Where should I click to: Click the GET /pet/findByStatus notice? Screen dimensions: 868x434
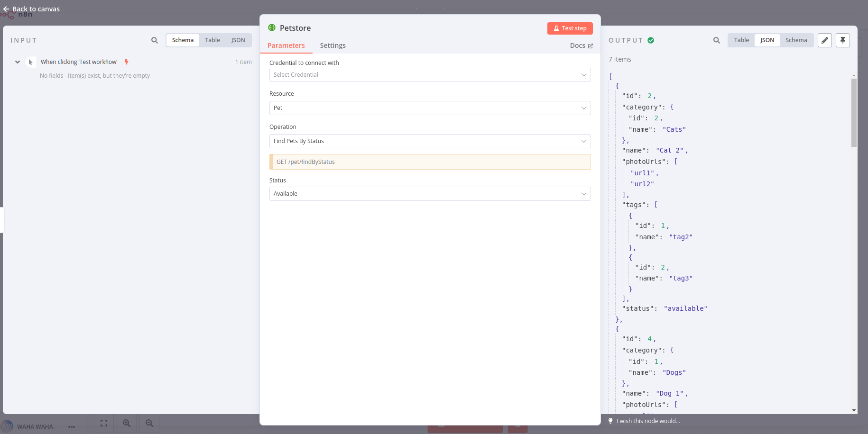430,162
